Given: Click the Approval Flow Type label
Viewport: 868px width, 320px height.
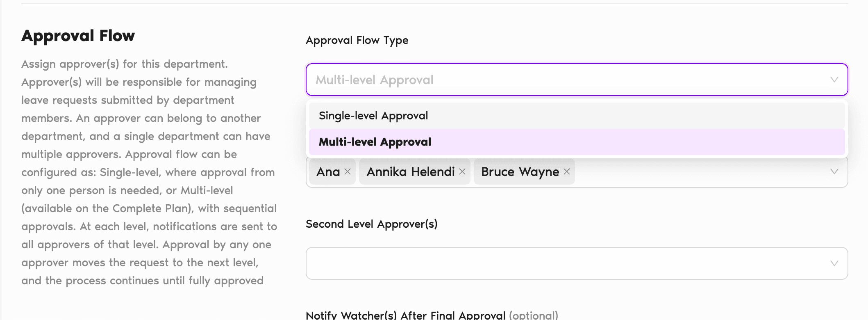Looking at the screenshot, I should [x=357, y=40].
